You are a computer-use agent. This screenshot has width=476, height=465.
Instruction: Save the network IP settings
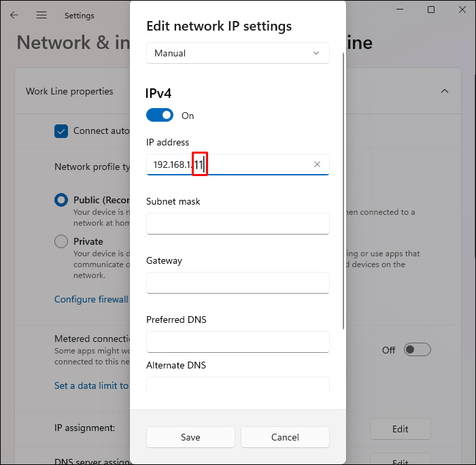coord(190,437)
